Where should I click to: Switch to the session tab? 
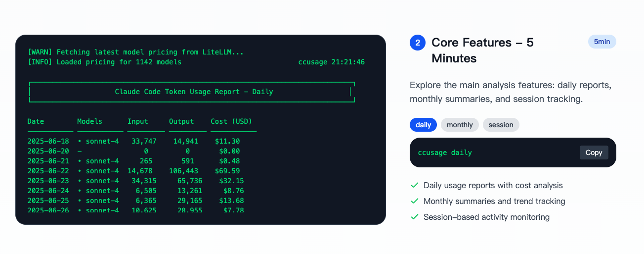coord(501,125)
